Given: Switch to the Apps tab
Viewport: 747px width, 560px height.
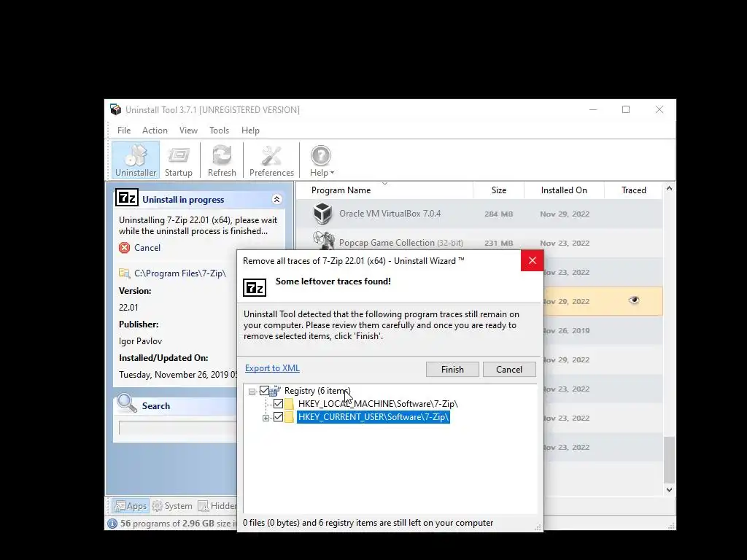Looking at the screenshot, I should [x=131, y=506].
